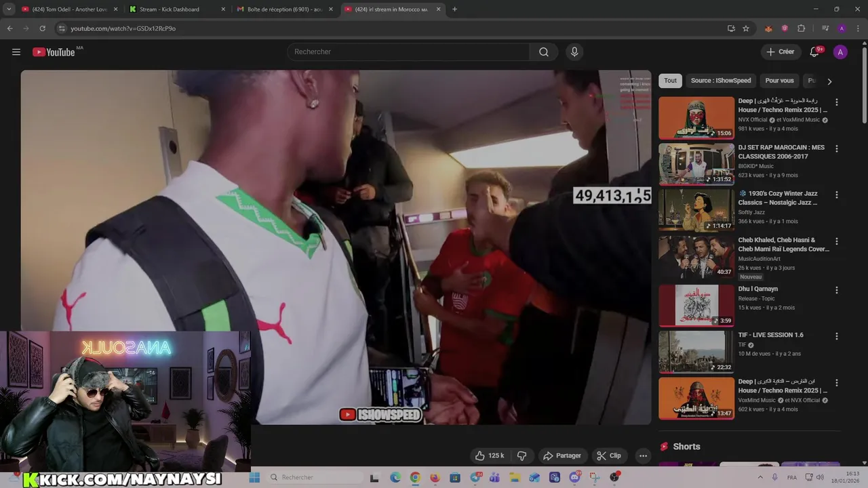Open Chrome media controls icon
Image resolution: width=868 pixels, height=488 pixels.
pos(825,28)
